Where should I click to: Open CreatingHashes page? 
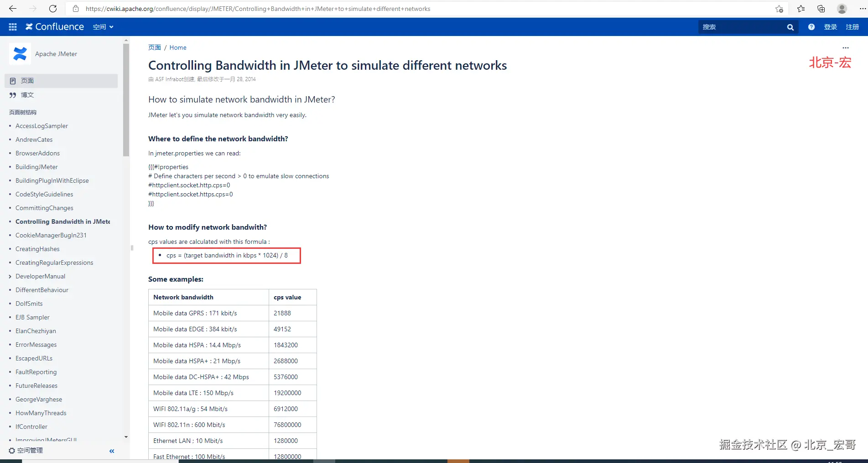pos(37,249)
